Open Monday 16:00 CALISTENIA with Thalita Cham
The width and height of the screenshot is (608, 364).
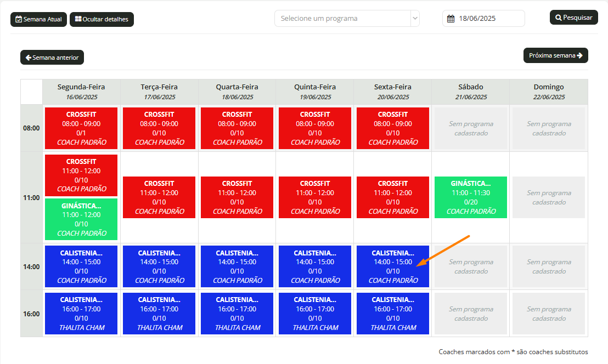81,314
